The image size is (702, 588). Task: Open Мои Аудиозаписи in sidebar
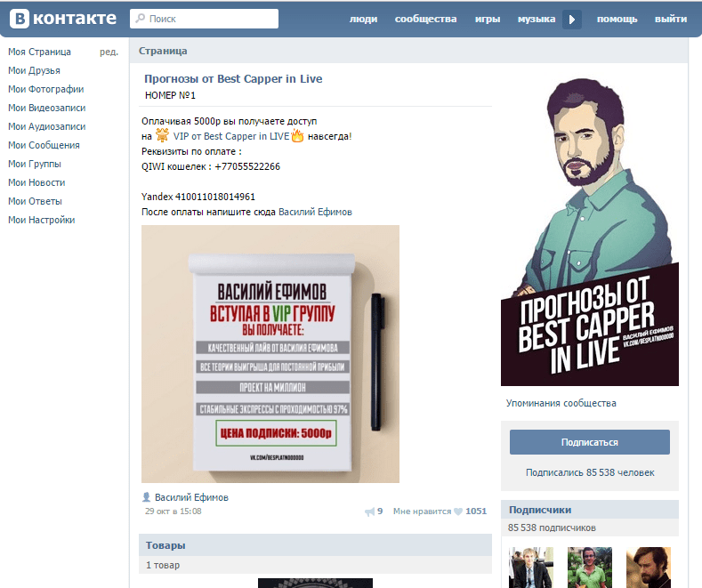[x=46, y=126]
